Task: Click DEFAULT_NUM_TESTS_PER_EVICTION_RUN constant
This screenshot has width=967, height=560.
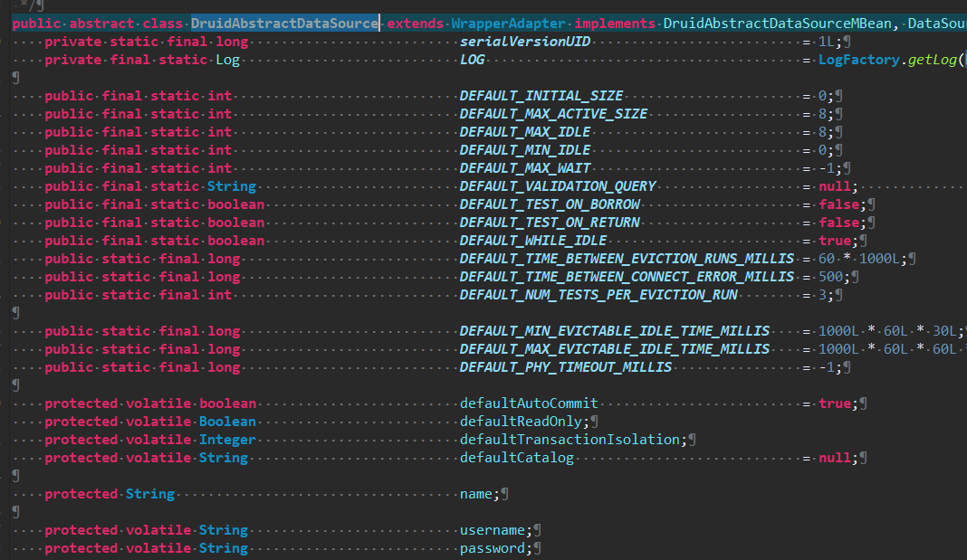Action: 598,295
